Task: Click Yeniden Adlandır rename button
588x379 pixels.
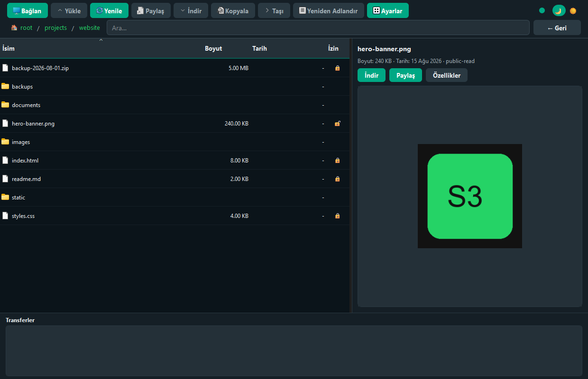Action: [329, 10]
